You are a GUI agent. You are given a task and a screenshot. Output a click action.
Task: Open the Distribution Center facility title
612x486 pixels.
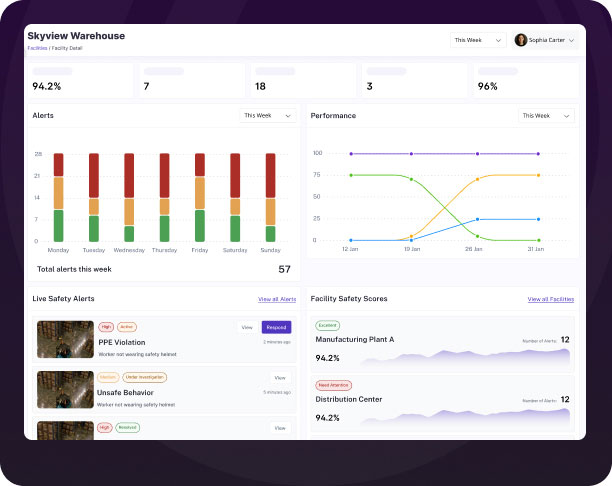coord(349,399)
